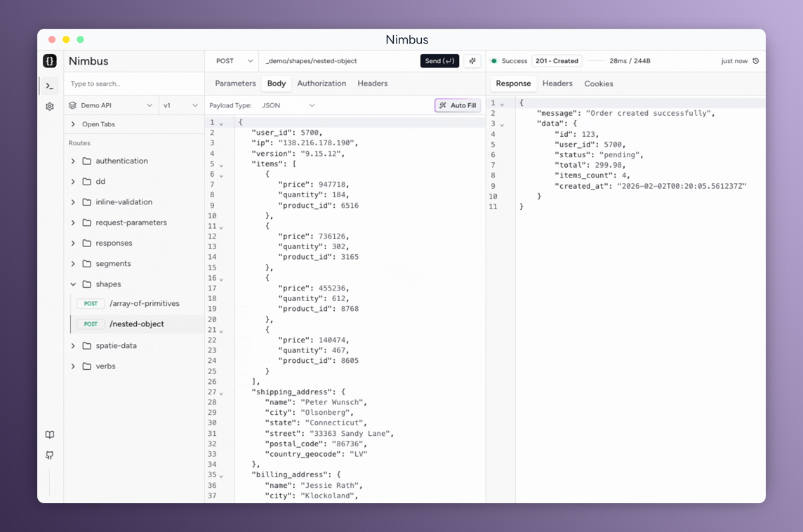Open the response Headers tab
The height and width of the screenshot is (532, 803).
point(557,84)
